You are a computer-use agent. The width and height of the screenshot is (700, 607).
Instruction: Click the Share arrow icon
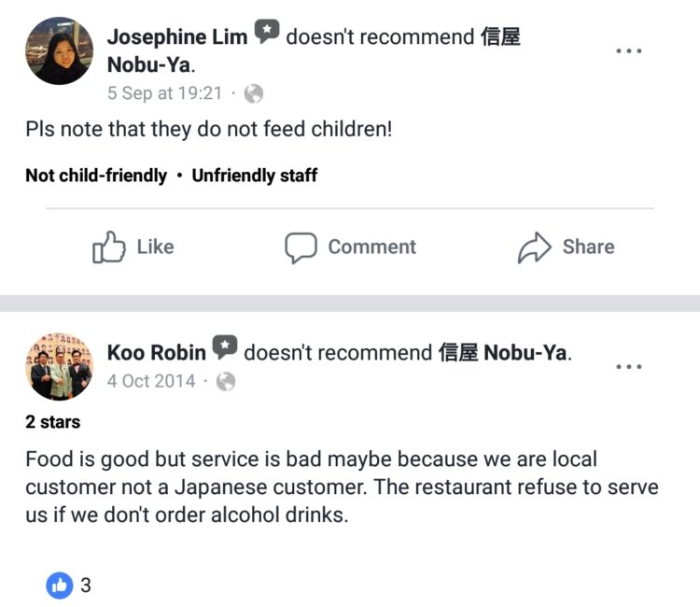pyautogui.click(x=535, y=247)
